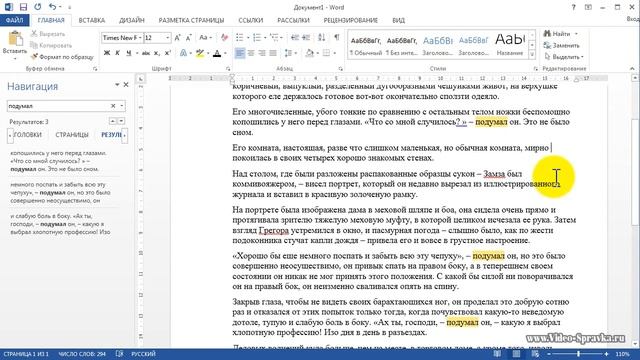Justify the text
Screen dimensions: 640x360
pos(273,53)
